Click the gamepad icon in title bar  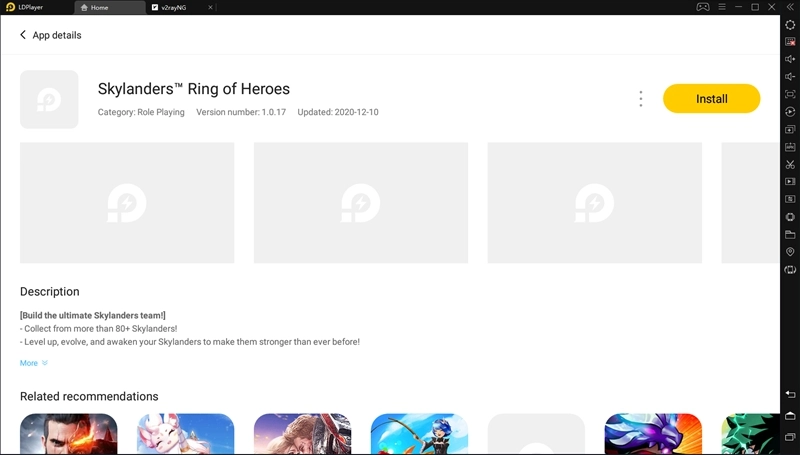click(x=703, y=7)
